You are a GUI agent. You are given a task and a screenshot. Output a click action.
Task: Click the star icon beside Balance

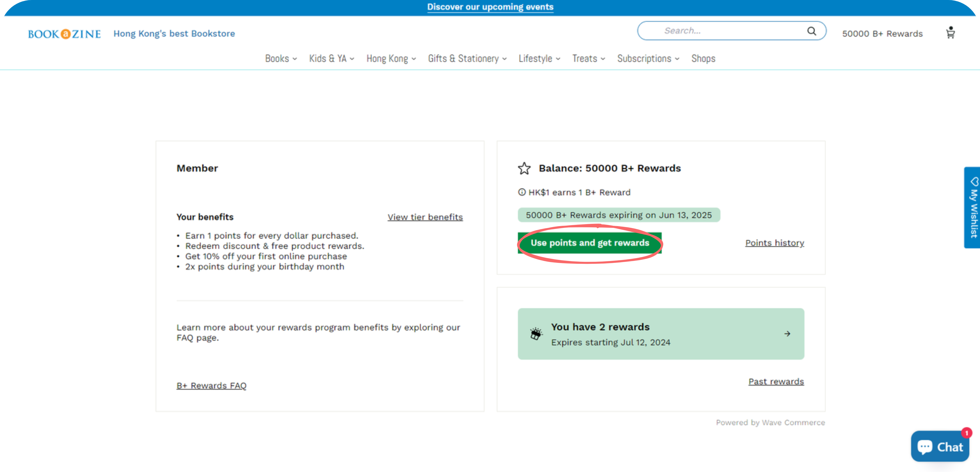(524, 168)
